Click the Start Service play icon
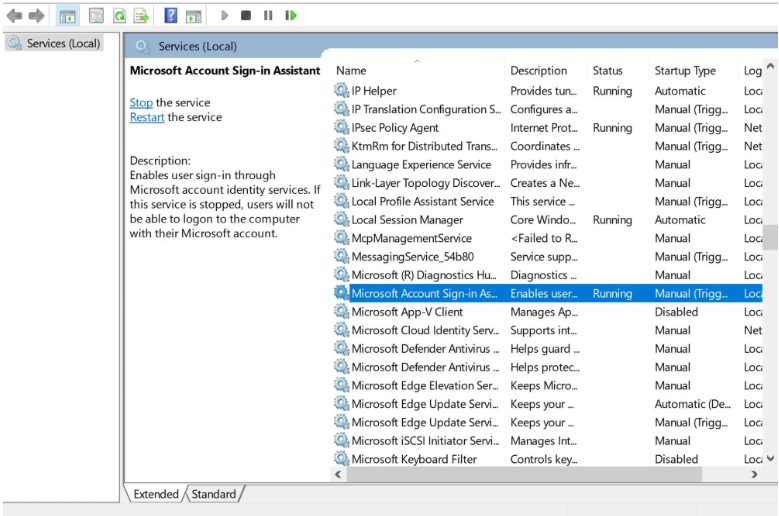 [x=224, y=16]
